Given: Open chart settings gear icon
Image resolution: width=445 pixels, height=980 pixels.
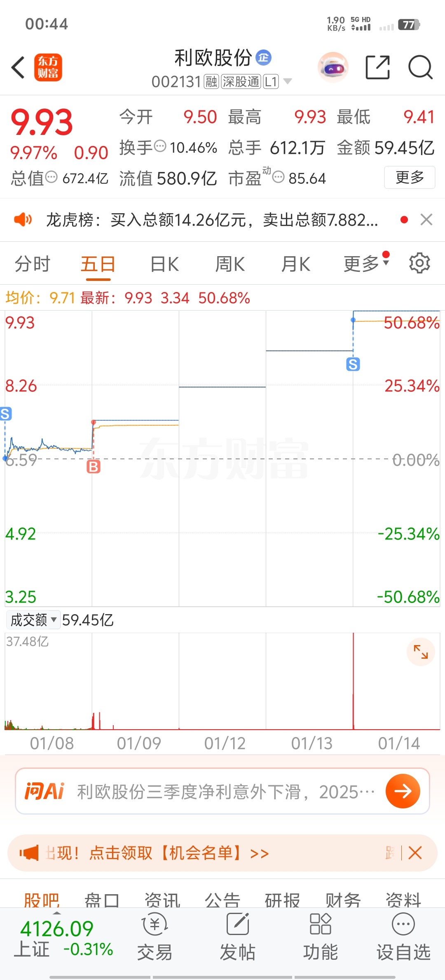Looking at the screenshot, I should (419, 263).
